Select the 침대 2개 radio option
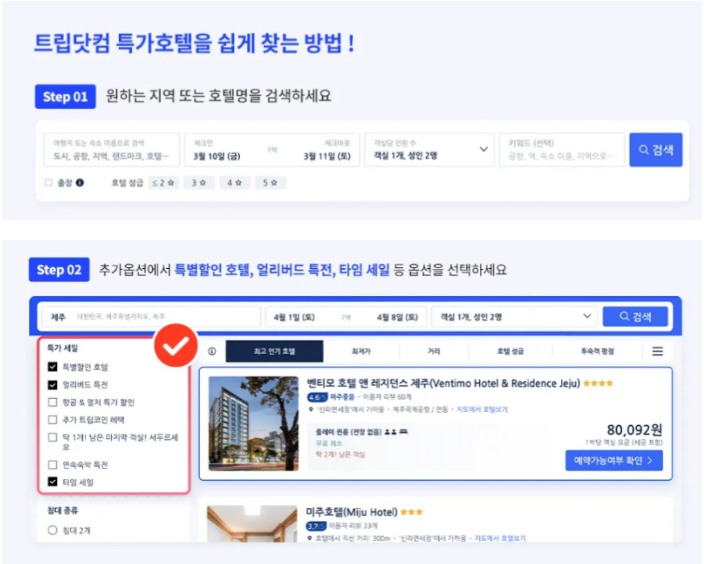Image resolution: width=704 pixels, height=564 pixels. [x=53, y=530]
